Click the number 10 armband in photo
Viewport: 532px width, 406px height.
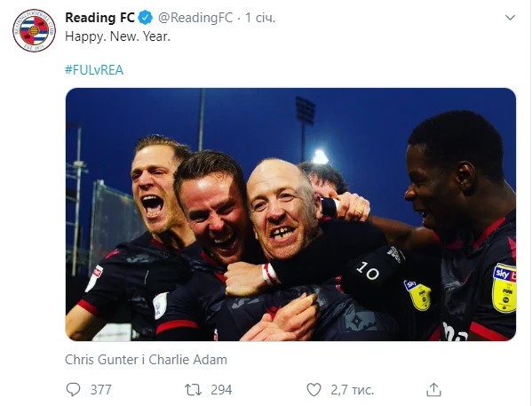pos(368,271)
